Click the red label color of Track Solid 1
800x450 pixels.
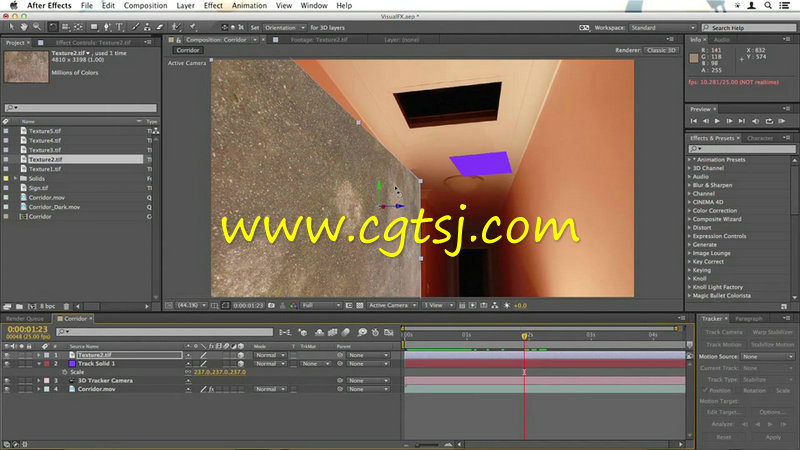[x=46, y=364]
